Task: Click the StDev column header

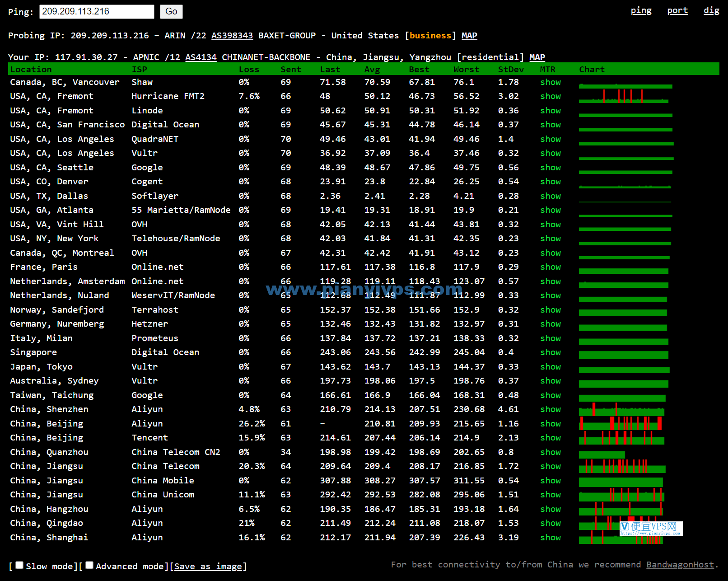Action: coord(511,70)
